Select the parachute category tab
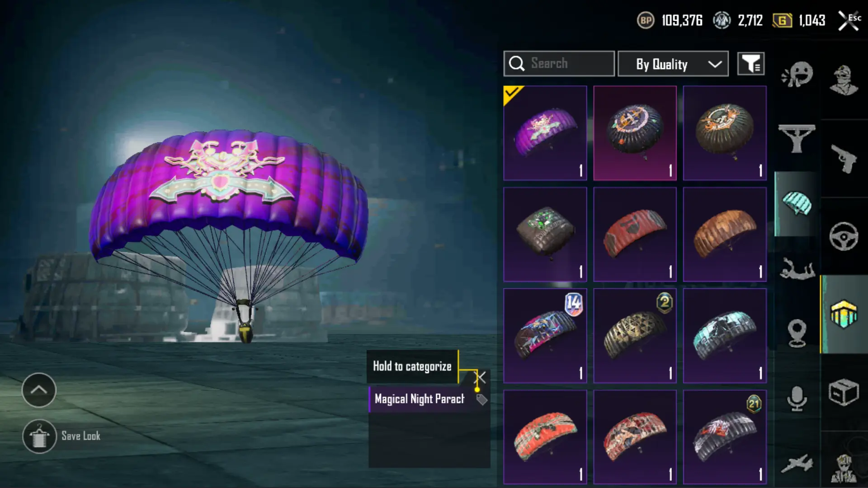The height and width of the screenshot is (488, 868). pos(797,204)
